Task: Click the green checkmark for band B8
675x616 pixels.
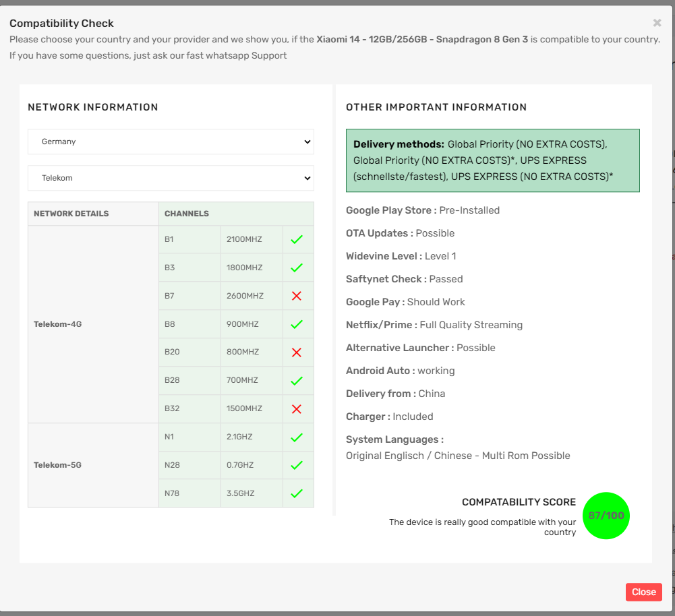Action: 296,324
